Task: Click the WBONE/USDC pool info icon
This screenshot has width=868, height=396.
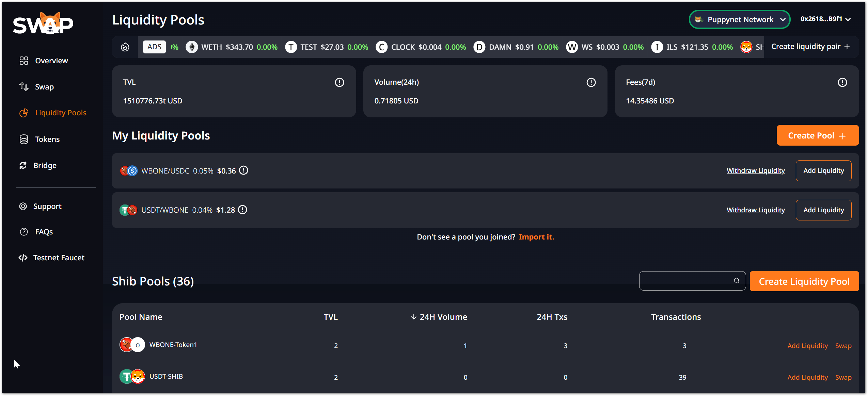Action: point(243,170)
